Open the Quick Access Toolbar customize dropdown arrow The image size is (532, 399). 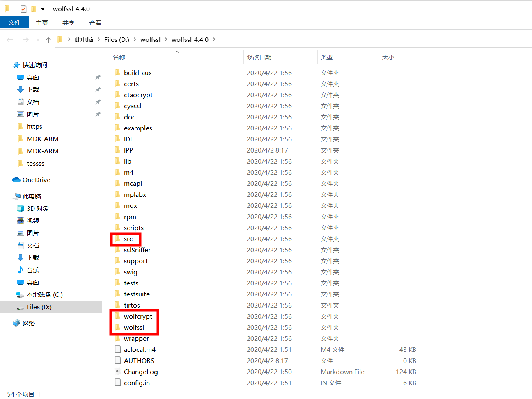[x=43, y=9]
